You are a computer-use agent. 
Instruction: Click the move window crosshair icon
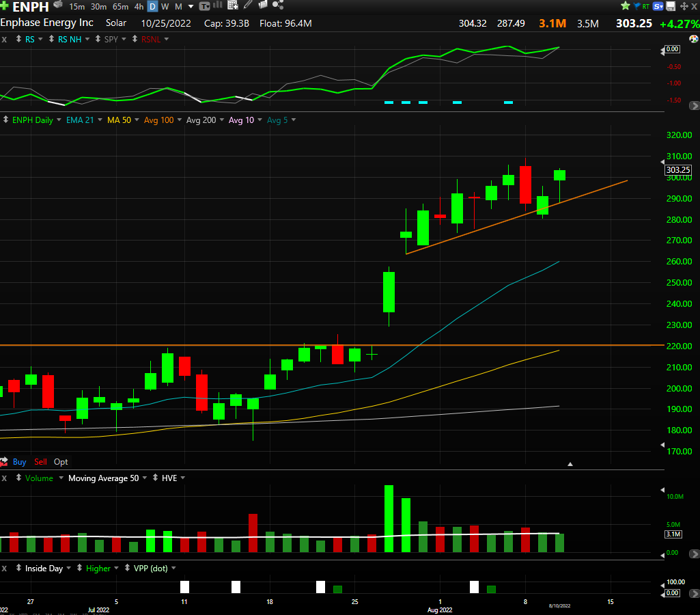click(x=684, y=6)
